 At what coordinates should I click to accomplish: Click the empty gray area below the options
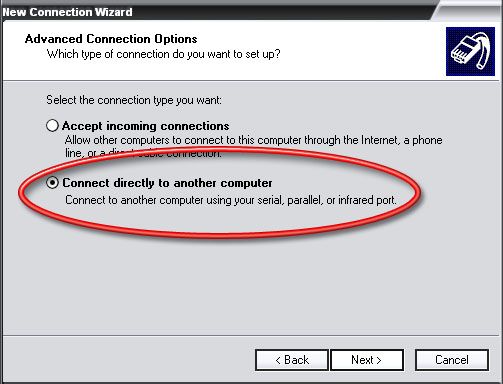250,287
